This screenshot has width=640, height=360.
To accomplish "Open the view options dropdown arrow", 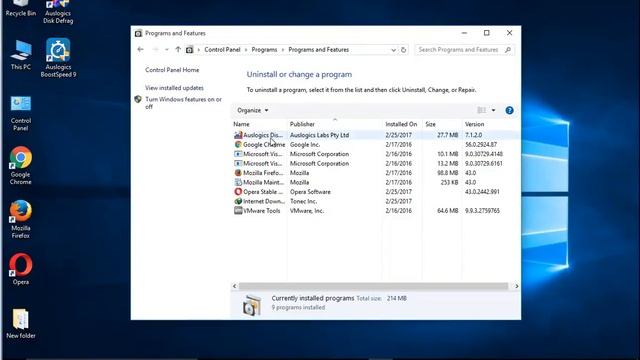I will tap(493, 110).
